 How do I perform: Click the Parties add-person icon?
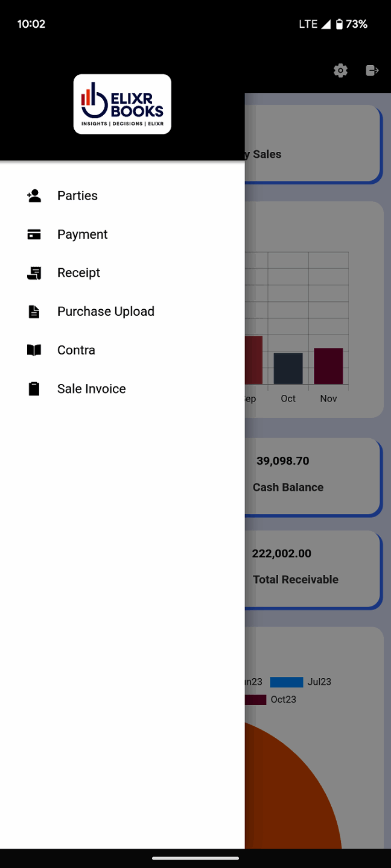click(x=34, y=196)
